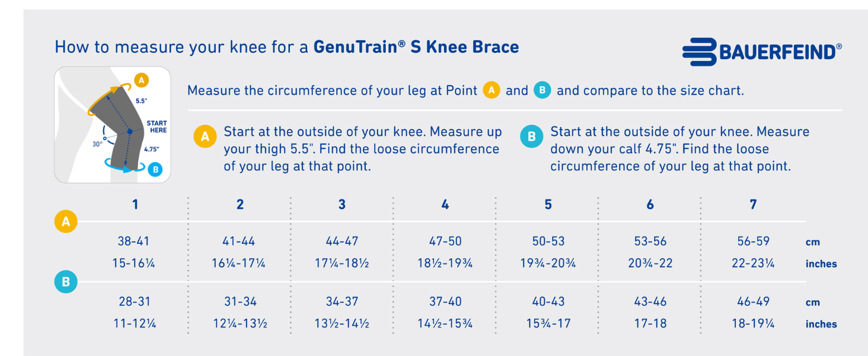Select the B badge beside the calf instructions
The image size is (868, 356).
[531, 137]
